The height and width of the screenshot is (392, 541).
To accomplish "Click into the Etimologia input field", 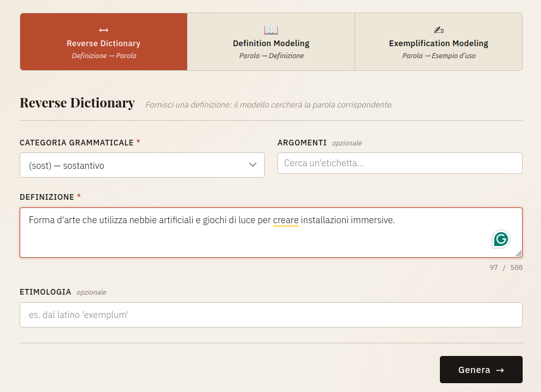I will pos(270,315).
